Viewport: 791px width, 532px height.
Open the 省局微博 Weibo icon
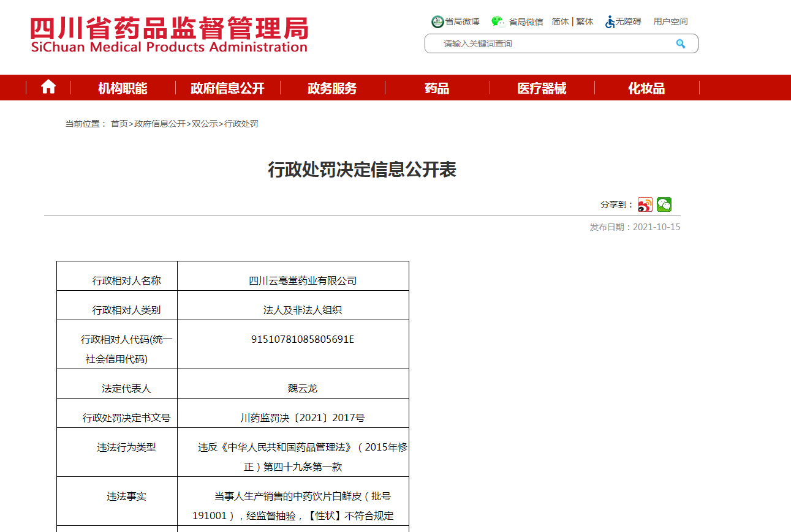tap(437, 21)
